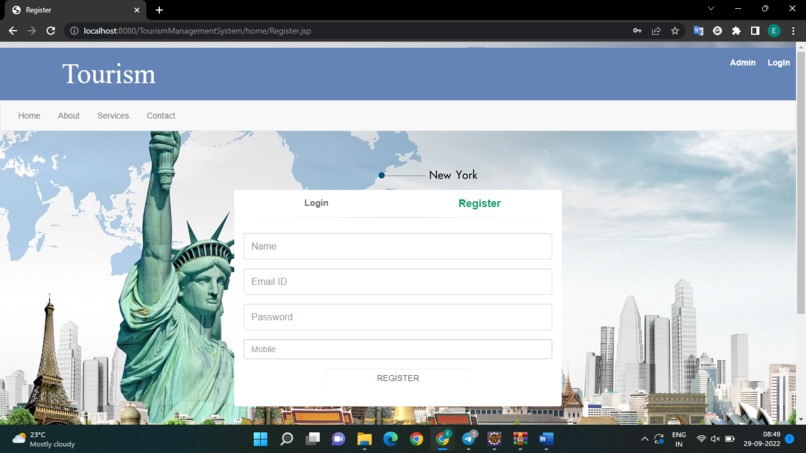Open the Chrome profile avatar E
806x453 pixels.
[x=774, y=31]
